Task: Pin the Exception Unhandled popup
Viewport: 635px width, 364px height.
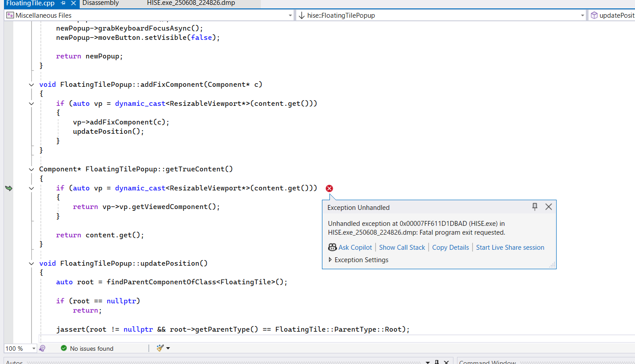Action: click(535, 207)
